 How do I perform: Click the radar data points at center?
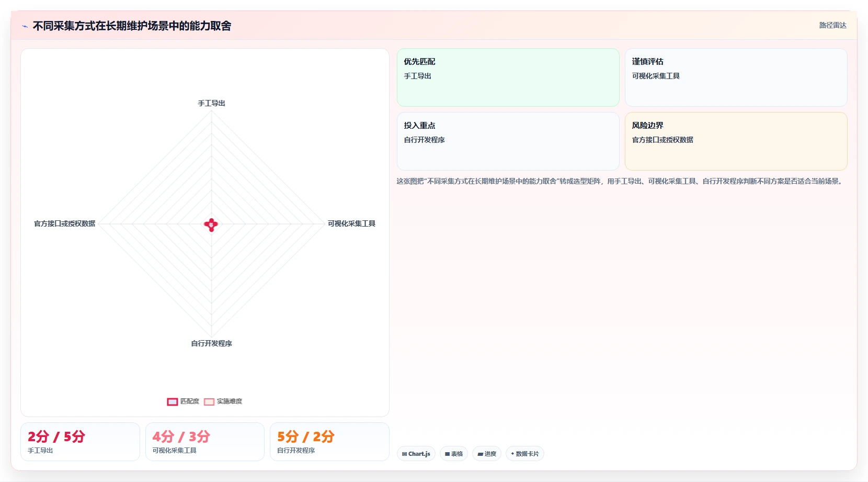point(211,225)
